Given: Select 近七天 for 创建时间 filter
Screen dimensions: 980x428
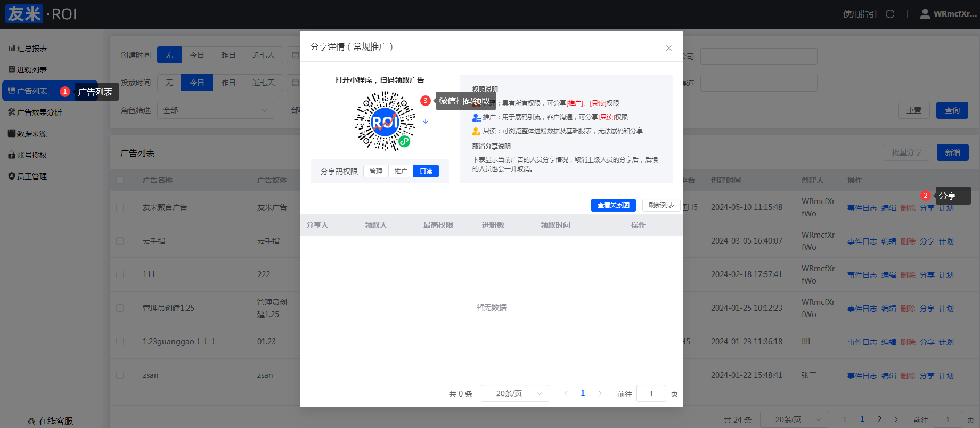Looking at the screenshot, I should [x=264, y=55].
